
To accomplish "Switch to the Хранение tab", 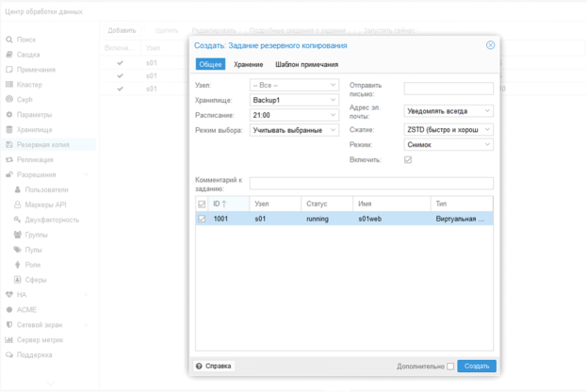I will click(x=249, y=65).
